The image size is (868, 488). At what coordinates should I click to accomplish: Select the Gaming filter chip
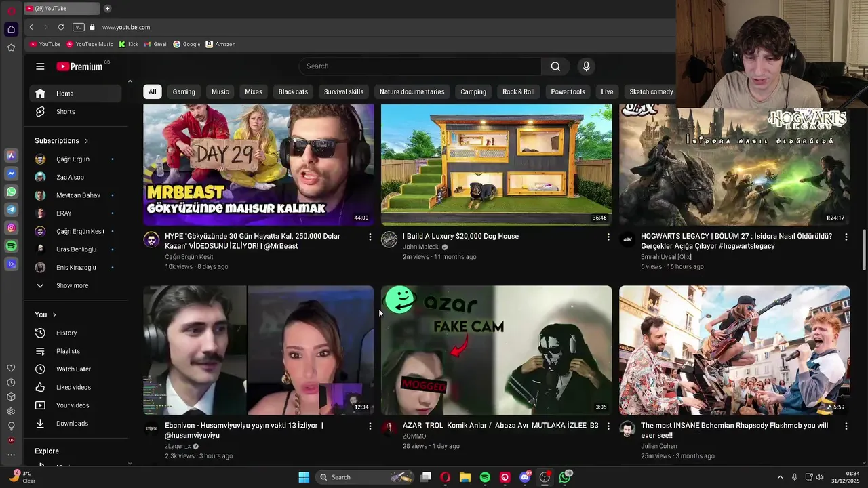[184, 91]
